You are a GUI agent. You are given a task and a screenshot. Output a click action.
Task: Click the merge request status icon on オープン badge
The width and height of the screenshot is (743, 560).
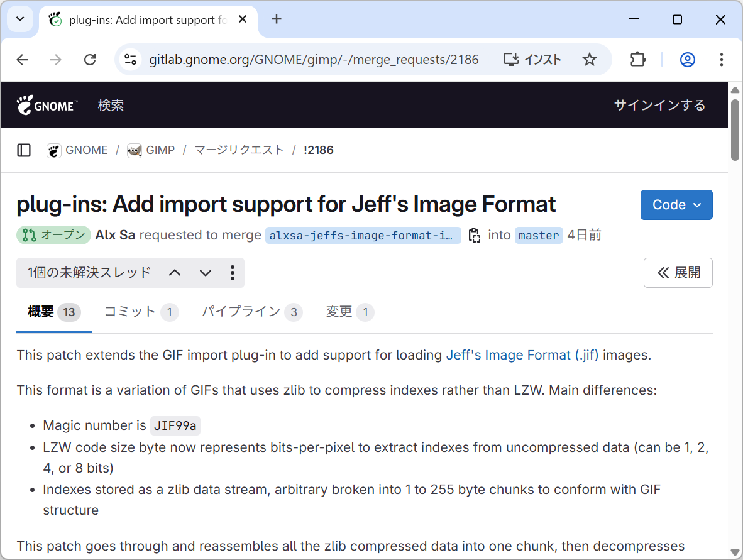[28, 234]
